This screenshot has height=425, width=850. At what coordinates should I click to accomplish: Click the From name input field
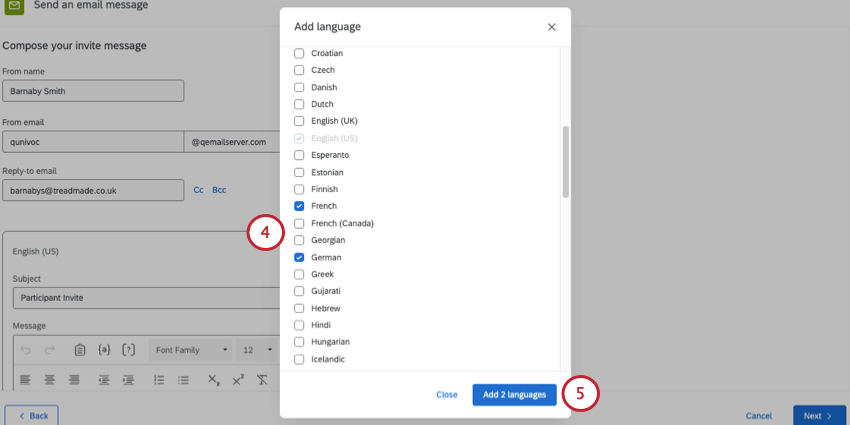93,90
